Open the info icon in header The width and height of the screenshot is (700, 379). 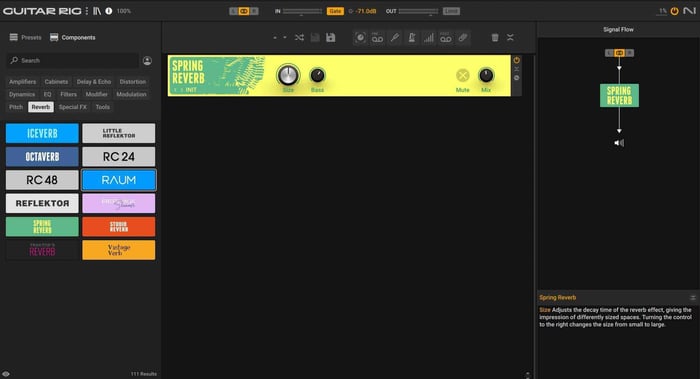pos(109,11)
